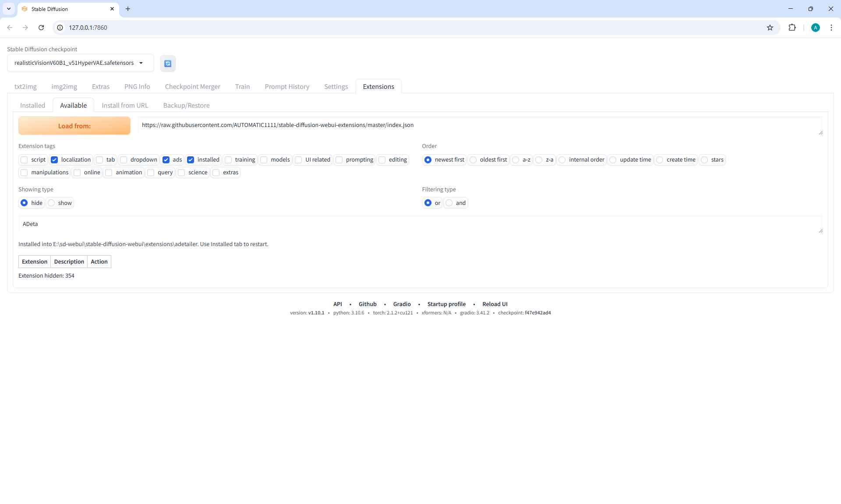The height and width of the screenshot is (504, 841).
Task: Expand the Stable Diffusion checkpoint dropdown
Action: click(x=141, y=63)
